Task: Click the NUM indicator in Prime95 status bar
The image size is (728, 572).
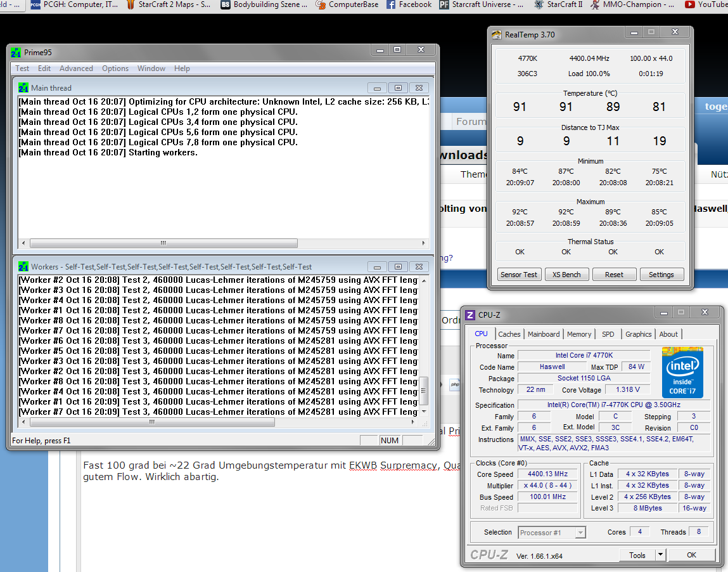Action: coord(389,441)
